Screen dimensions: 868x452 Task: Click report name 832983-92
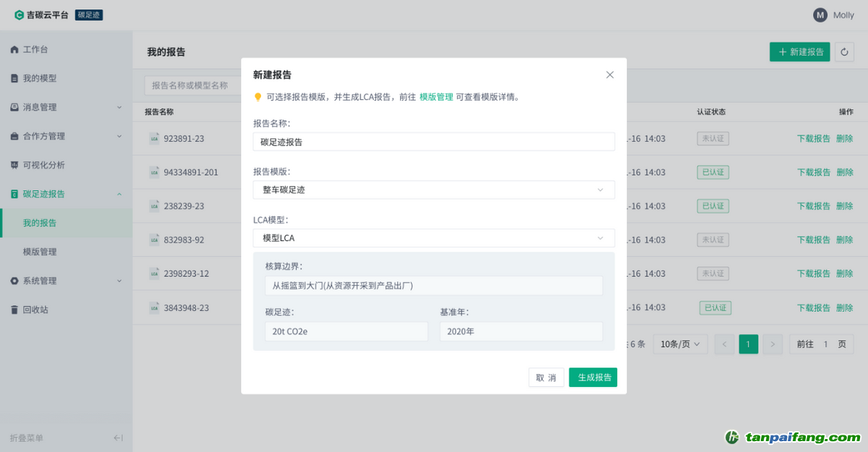[x=184, y=239]
